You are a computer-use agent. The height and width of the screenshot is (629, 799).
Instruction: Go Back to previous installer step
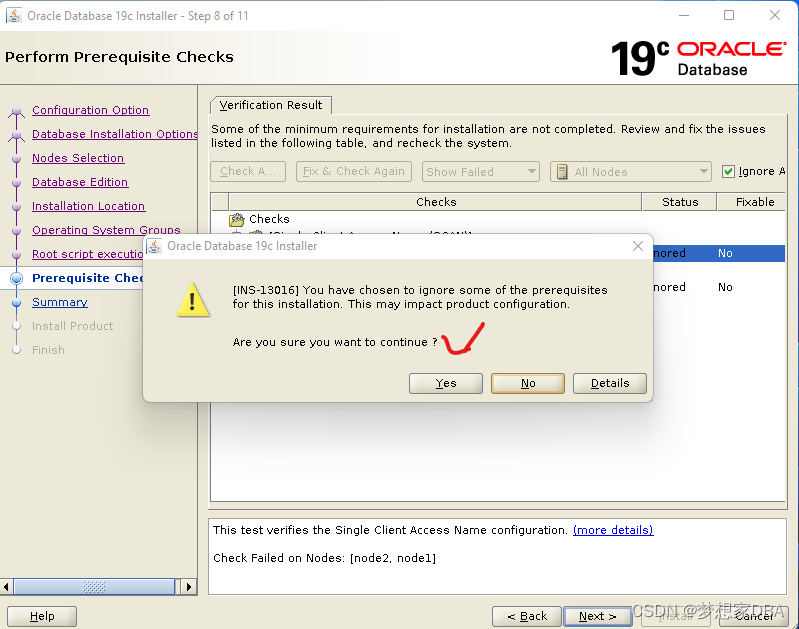coord(526,616)
